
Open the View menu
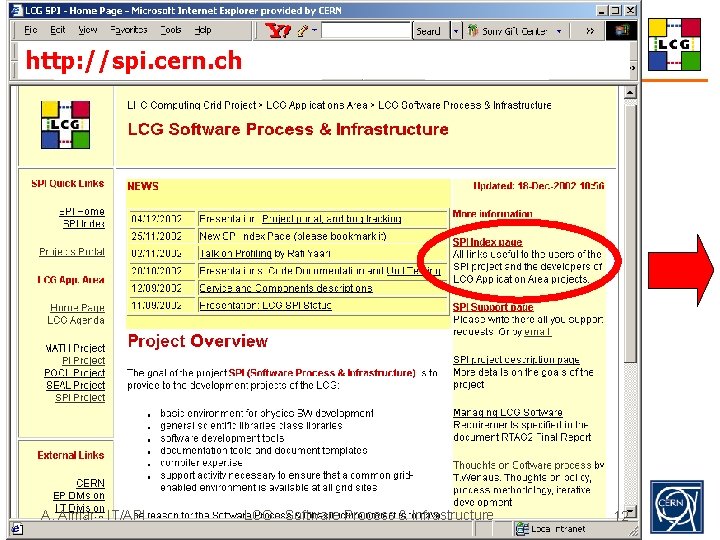(x=87, y=30)
